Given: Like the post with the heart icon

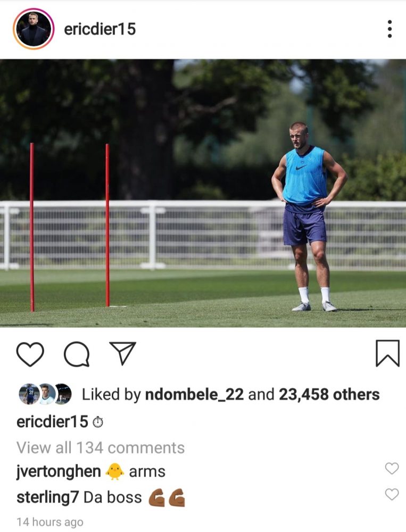Looking at the screenshot, I should click(30, 354).
